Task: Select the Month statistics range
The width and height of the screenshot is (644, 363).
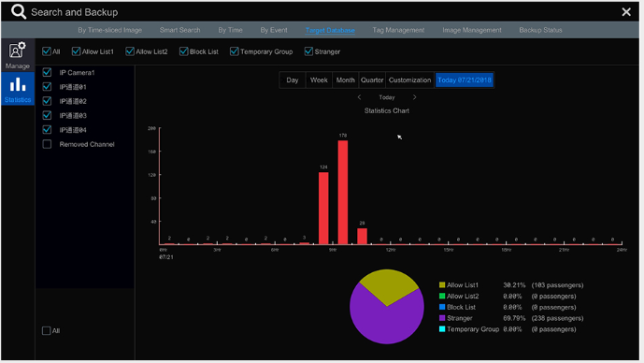Action: [x=346, y=80]
